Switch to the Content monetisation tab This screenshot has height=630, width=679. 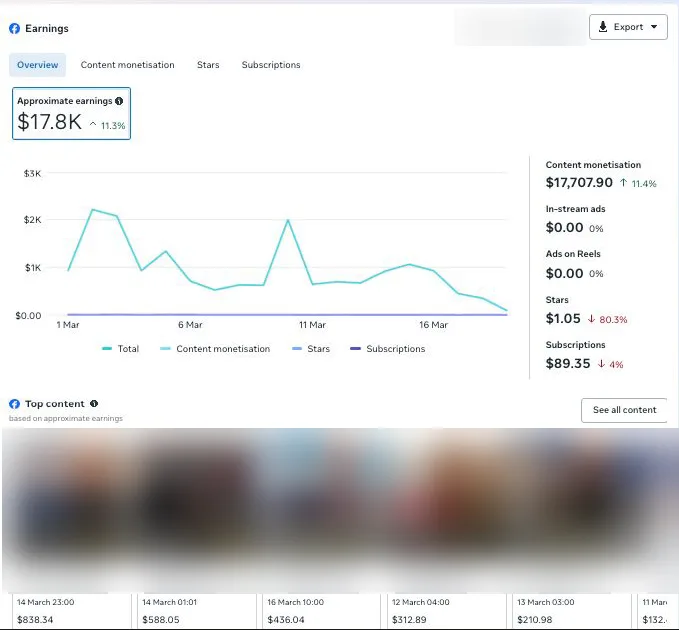[127, 65]
